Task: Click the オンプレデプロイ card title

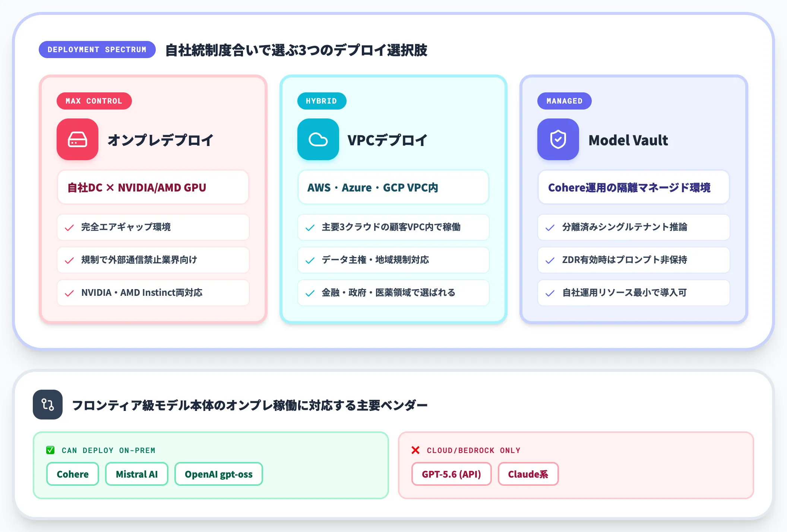Action: tap(161, 140)
